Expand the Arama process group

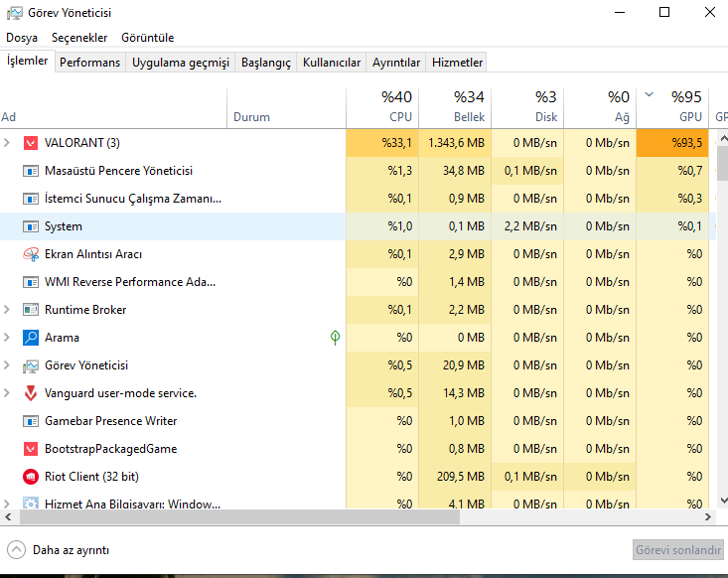click(7, 338)
